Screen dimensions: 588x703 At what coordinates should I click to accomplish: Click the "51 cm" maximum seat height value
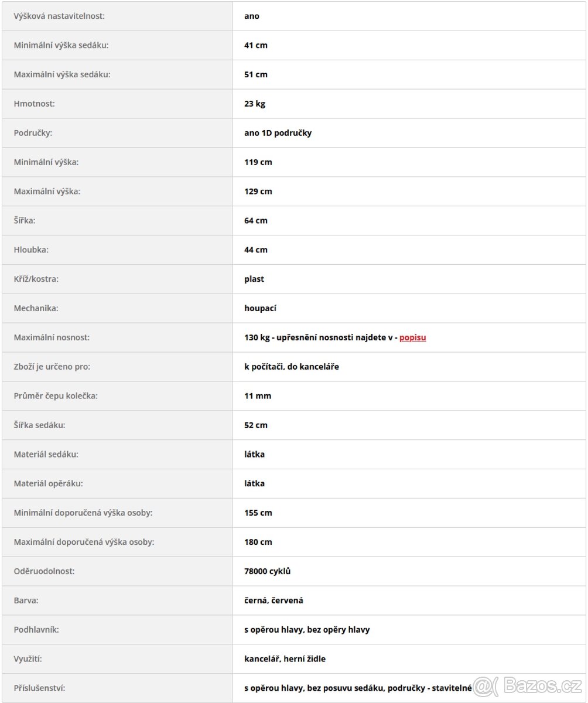pyautogui.click(x=256, y=74)
